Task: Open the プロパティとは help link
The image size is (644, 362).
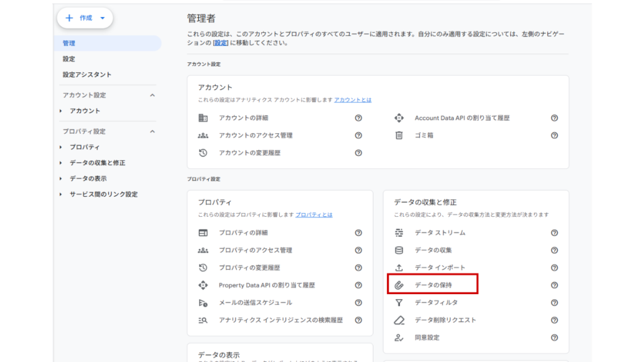Action: pyautogui.click(x=314, y=215)
